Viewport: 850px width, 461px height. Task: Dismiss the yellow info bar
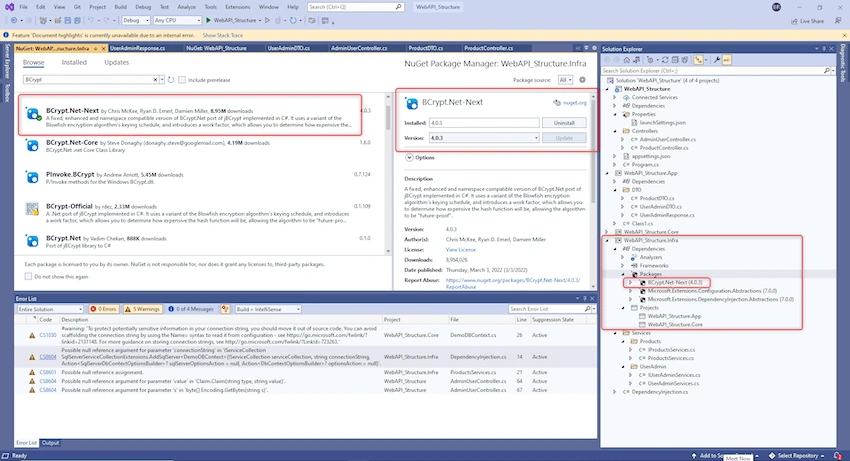[x=844, y=35]
